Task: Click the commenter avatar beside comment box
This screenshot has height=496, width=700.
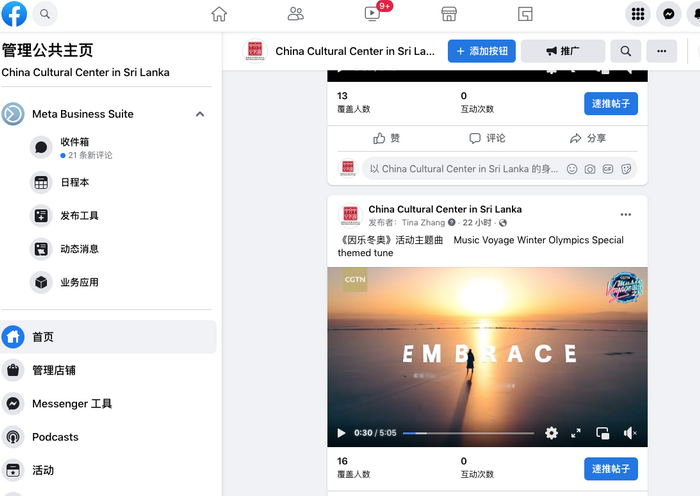Action: click(348, 169)
